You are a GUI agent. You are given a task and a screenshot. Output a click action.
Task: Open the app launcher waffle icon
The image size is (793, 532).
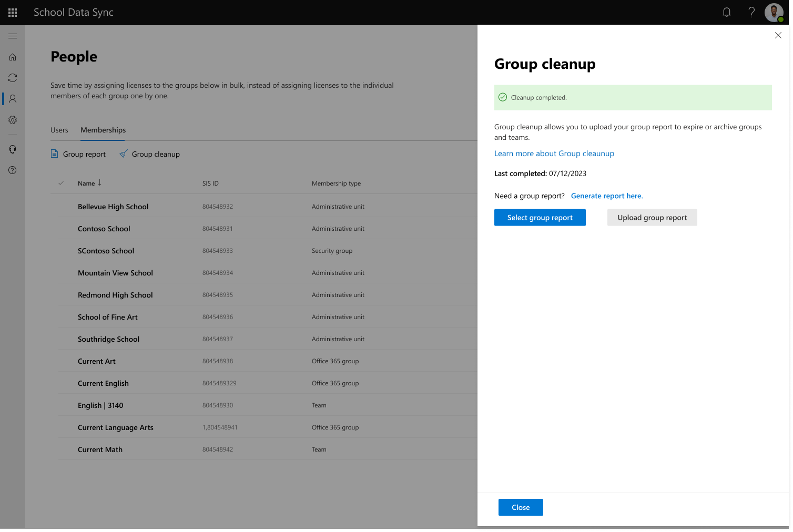[13, 13]
